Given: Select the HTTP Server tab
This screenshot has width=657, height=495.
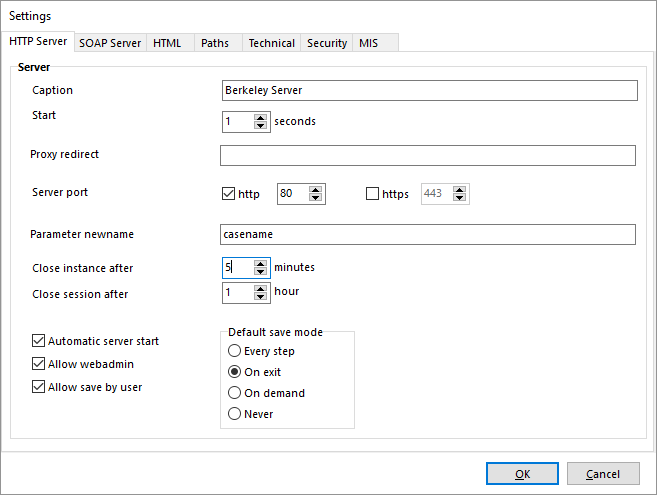Looking at the screenshot, I should [38, 41].
